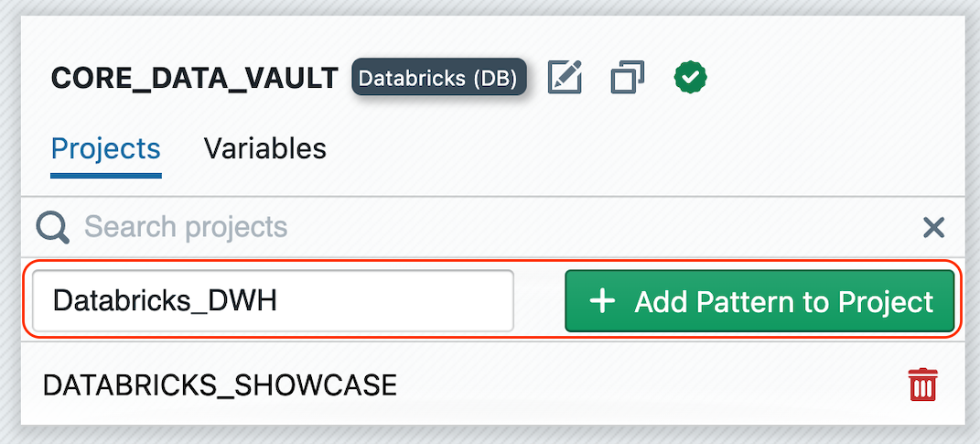Duplicate the pattern using the copy icon
The height and width of the screenshot is (444, 980).
628,77
